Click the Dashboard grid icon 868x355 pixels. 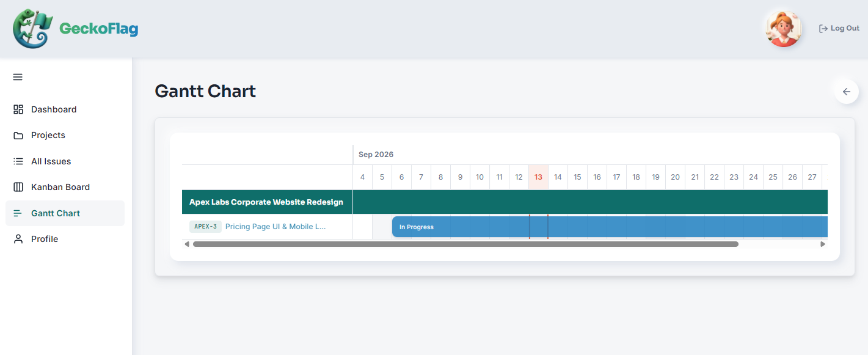click(18, 109)
